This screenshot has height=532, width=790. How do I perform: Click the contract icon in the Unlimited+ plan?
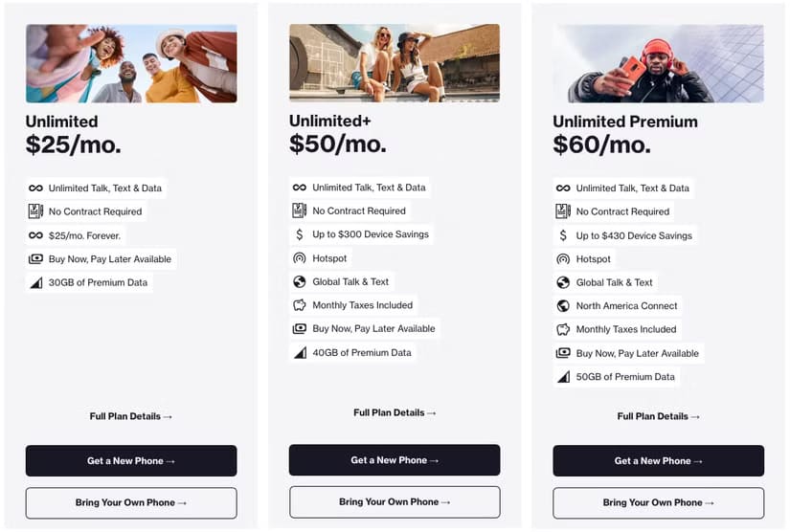pos(300,211)
